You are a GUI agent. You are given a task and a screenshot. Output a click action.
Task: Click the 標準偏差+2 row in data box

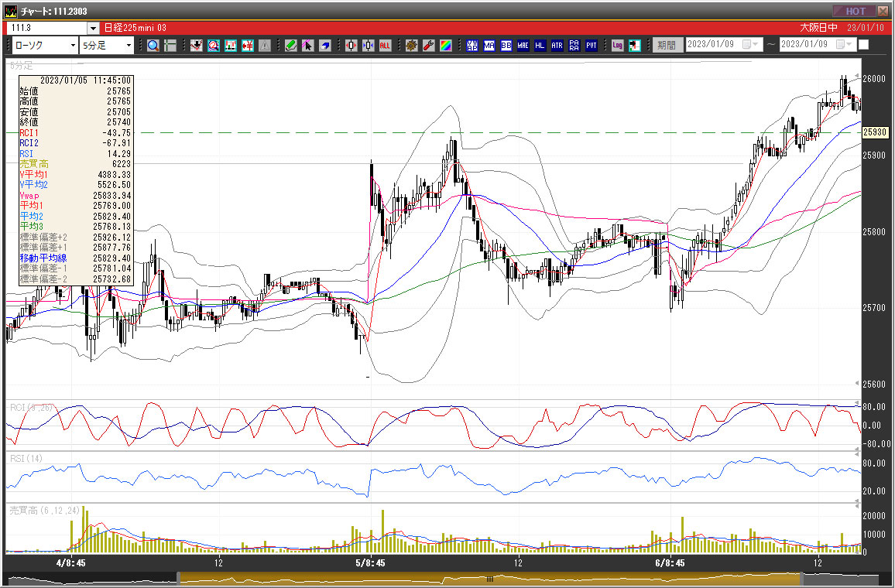coord(75,238)
